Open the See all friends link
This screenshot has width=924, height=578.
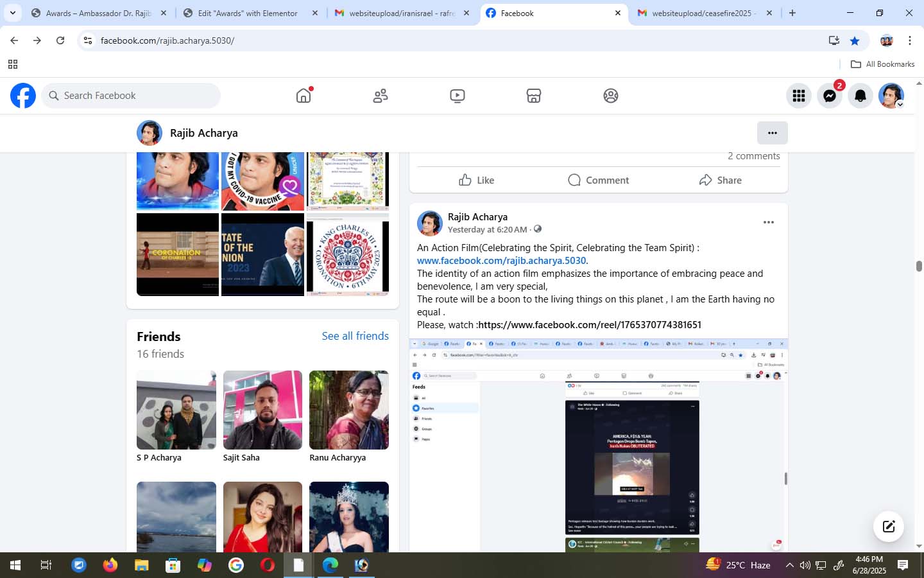(355, 336)
